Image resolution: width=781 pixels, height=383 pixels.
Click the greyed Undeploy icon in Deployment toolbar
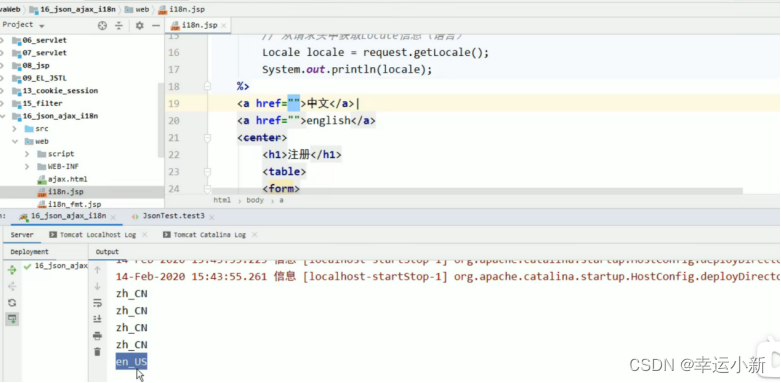point(12,286)
